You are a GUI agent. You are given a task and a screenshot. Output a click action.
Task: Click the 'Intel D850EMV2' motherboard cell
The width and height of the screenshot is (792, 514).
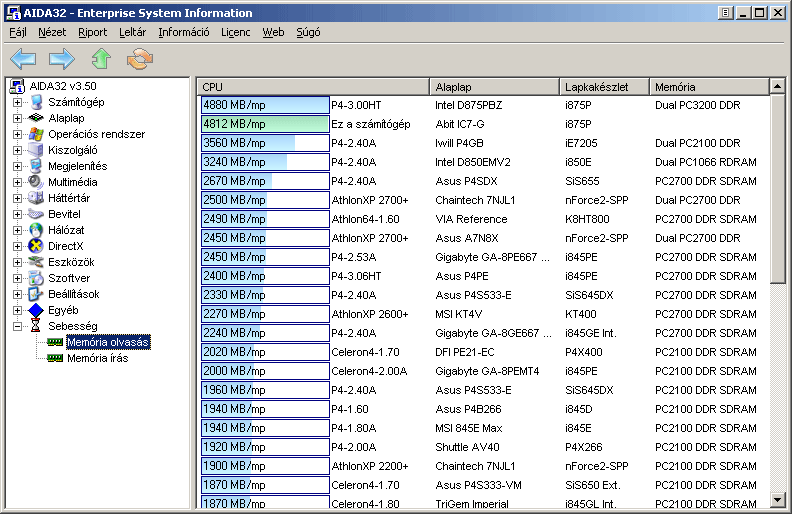[x=473, y=162]
